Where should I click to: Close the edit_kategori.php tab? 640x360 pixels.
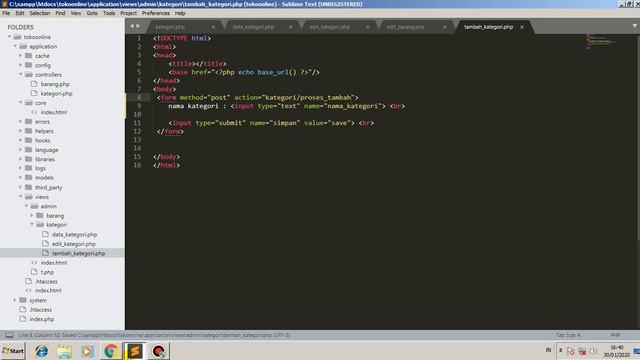tap(367, 27)
